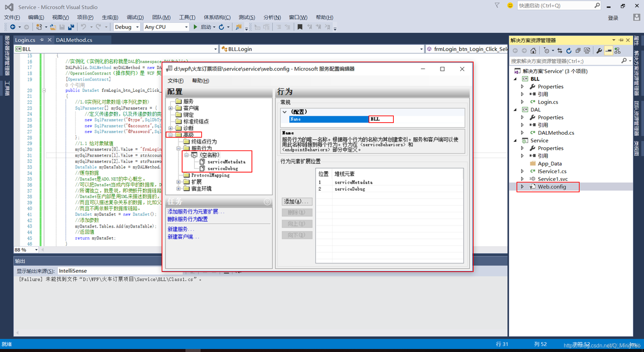Toggle the Preview Selected Items icon
644x352 pixels.
[x=608, y=51]
